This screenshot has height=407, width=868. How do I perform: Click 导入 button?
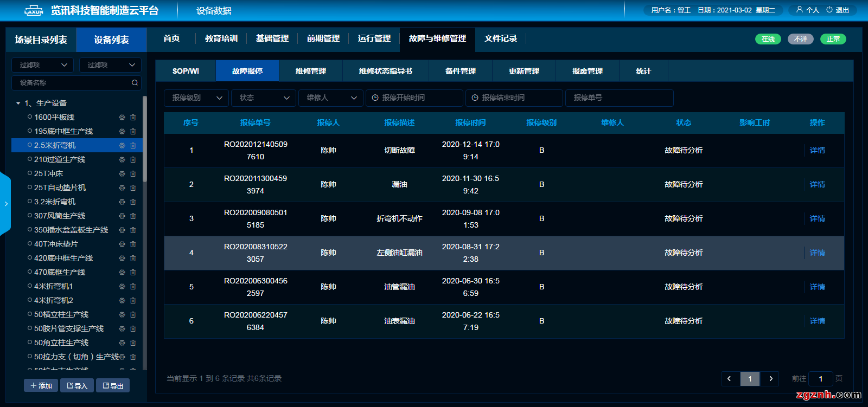77,386
